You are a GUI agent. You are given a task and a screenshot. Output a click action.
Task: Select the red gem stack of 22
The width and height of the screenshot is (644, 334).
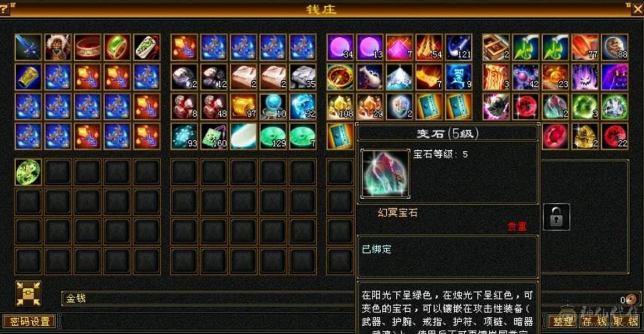click(x=615, y=136)
